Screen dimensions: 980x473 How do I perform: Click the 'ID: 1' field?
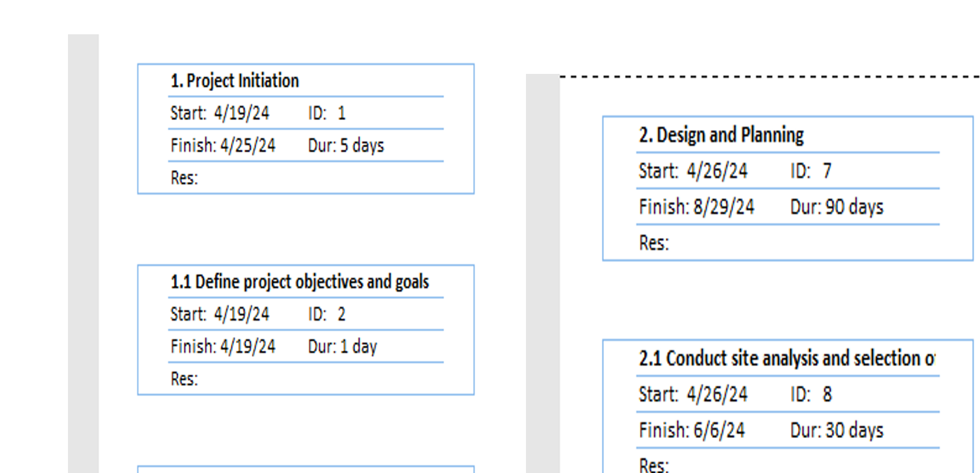point(327,113)
